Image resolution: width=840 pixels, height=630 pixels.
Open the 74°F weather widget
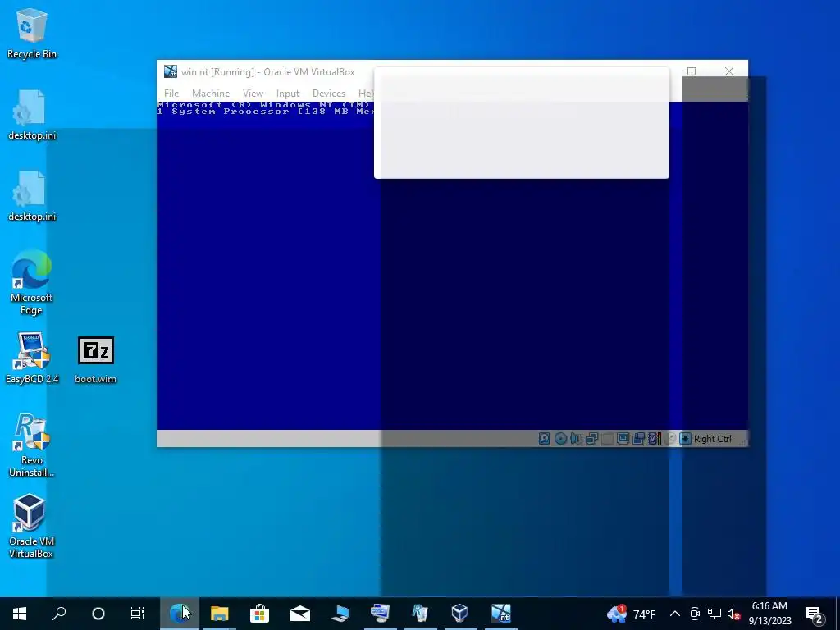631,614
